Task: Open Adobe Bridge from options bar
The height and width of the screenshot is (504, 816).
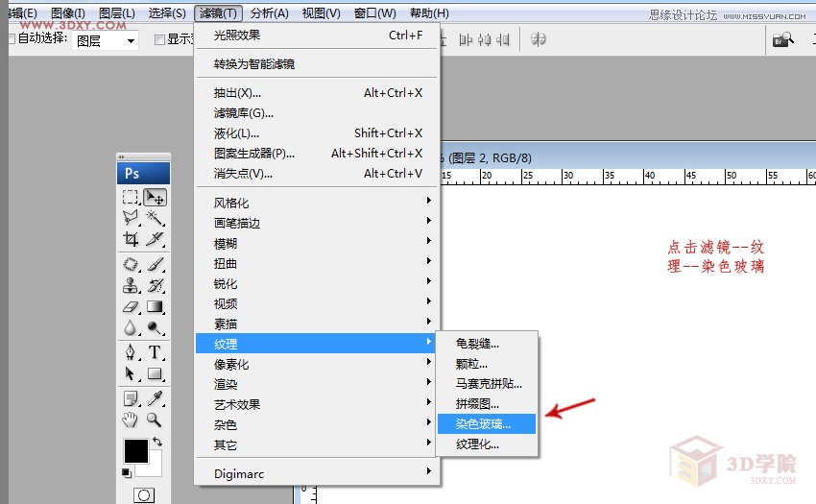Action: point(782,40)
